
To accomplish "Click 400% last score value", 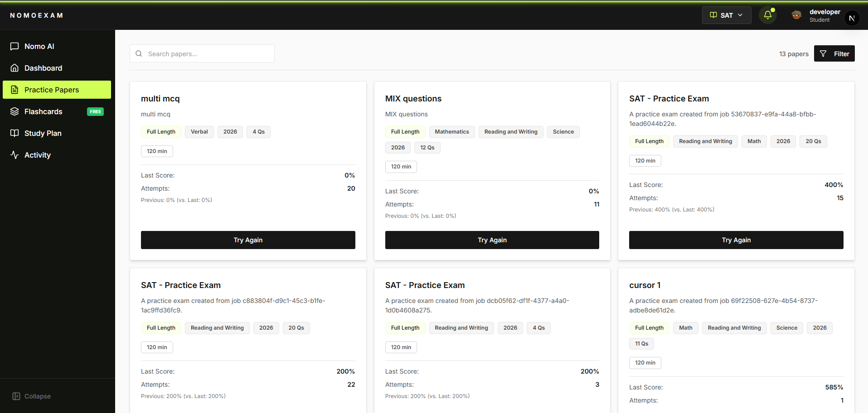I will coord(834,185).
